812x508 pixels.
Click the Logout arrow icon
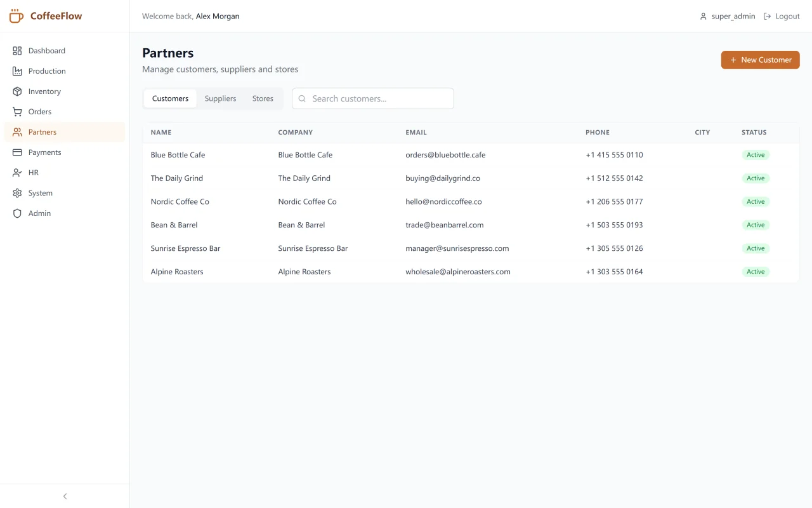click(767, 17)
